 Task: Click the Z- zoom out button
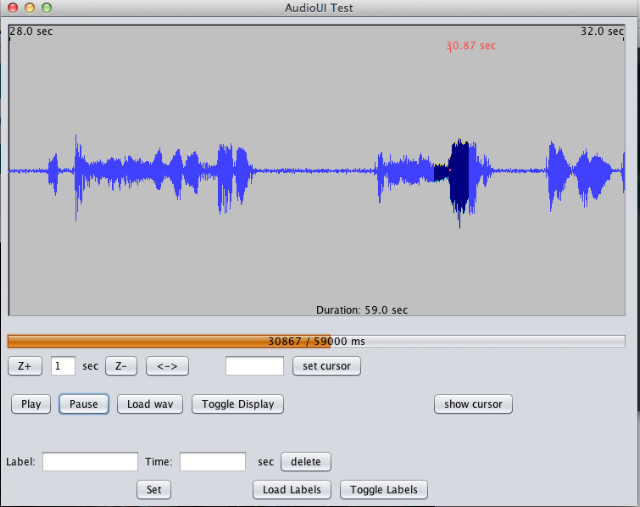point(121,366)
